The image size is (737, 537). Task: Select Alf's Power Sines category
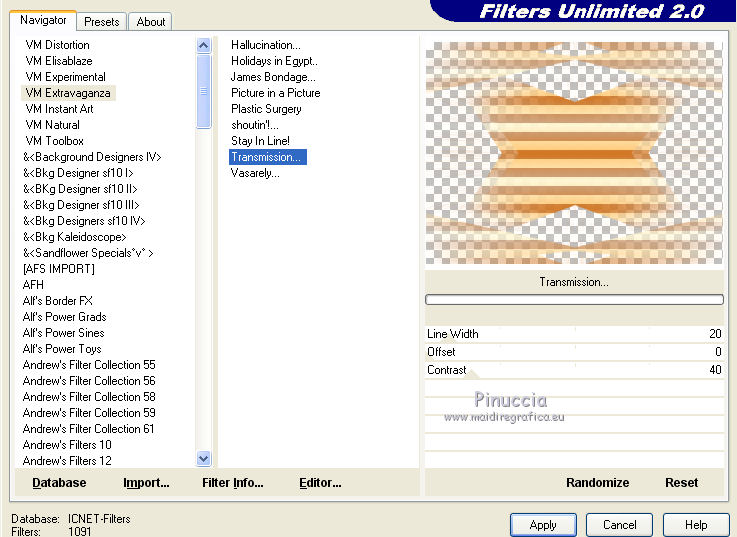(x=63, y=332)
